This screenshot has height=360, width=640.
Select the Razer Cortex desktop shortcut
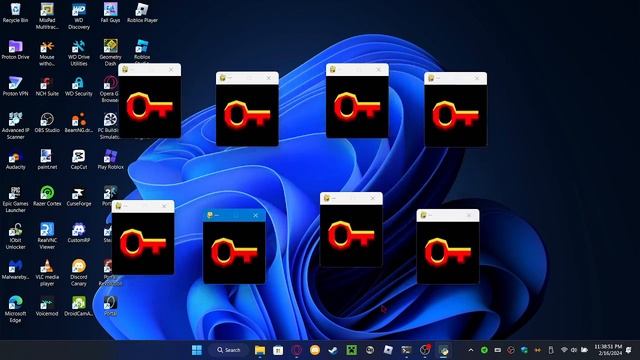point(47,196)
